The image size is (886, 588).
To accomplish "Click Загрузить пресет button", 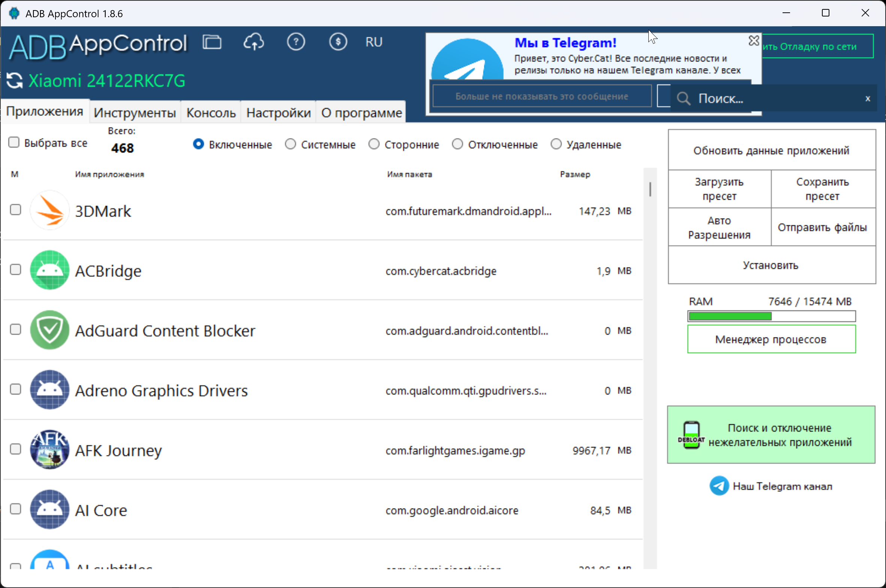I will pos(719,189).
